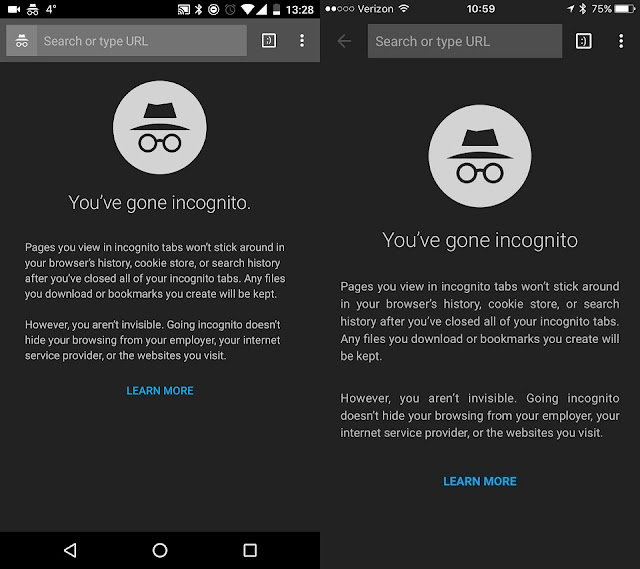Tap the Verizon carrier label in iOS status bar
This screenshot has height=569, width=640.
pos(375,9)
